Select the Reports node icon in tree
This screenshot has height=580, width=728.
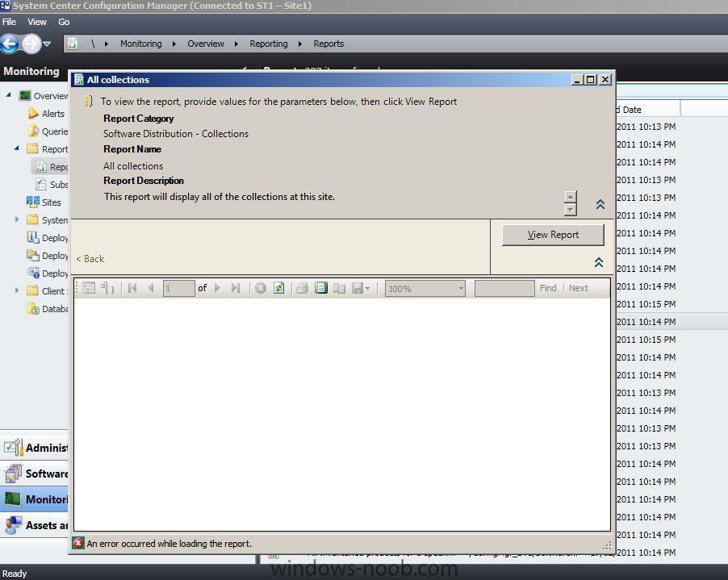coord(41,166)
